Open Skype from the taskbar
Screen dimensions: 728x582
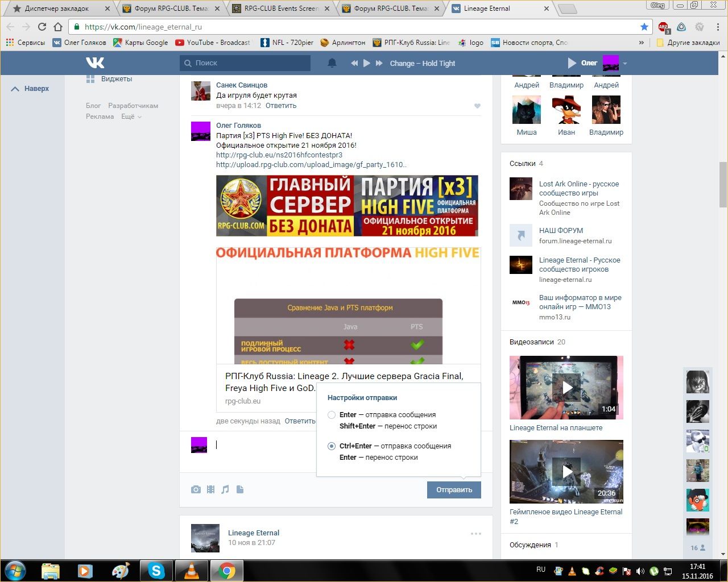point(156,571)
